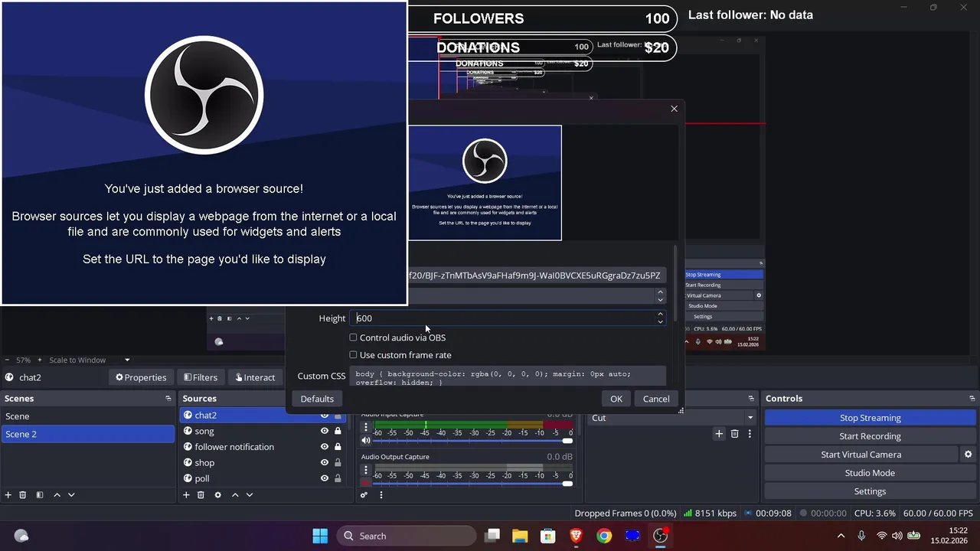Toggle visibility of the shop source
Viewport: 980px width, 551px height.
tap(325, 463)
